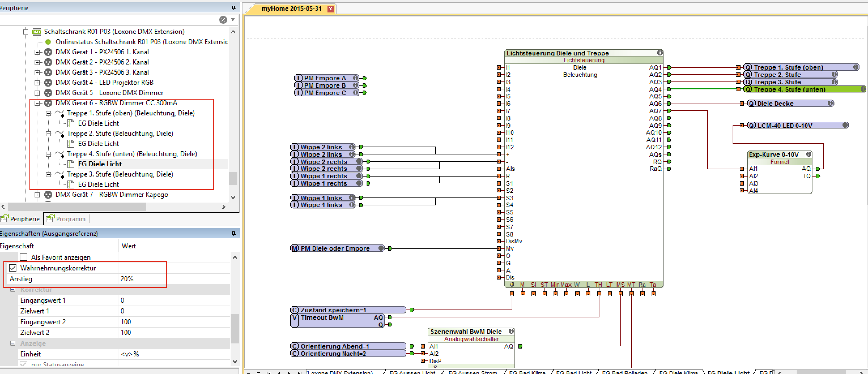Screen dimensions: 868x374
Task: Close the myHome 2015-05-31 document tab
Action: 331,9
